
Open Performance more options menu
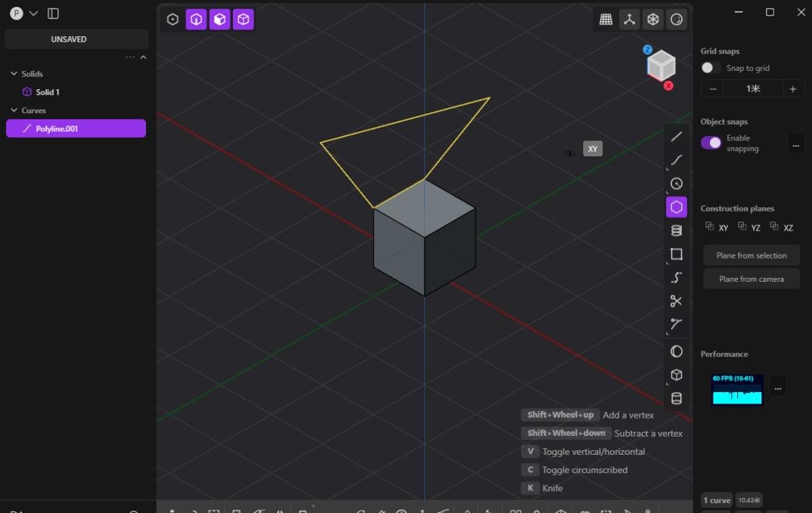tap(778, 388)
